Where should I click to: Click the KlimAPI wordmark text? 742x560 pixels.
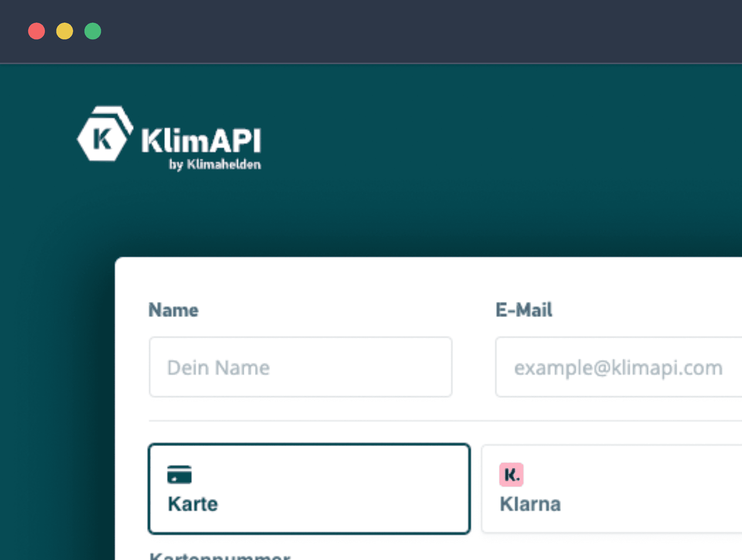pyautogui.click(x=201, y=141)
